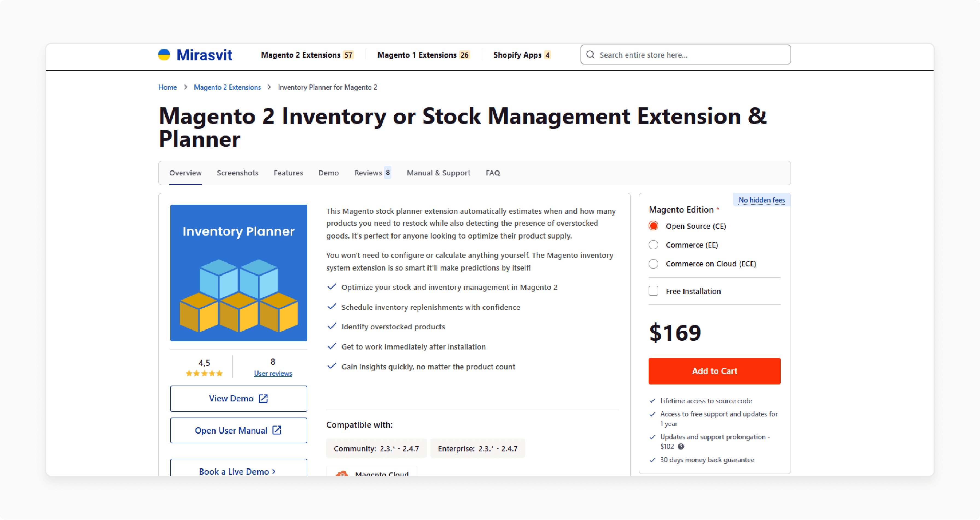Select Commerce on Cloud (ECE) edition
Viewport: 980px width, 520px height.
(653, 264)
